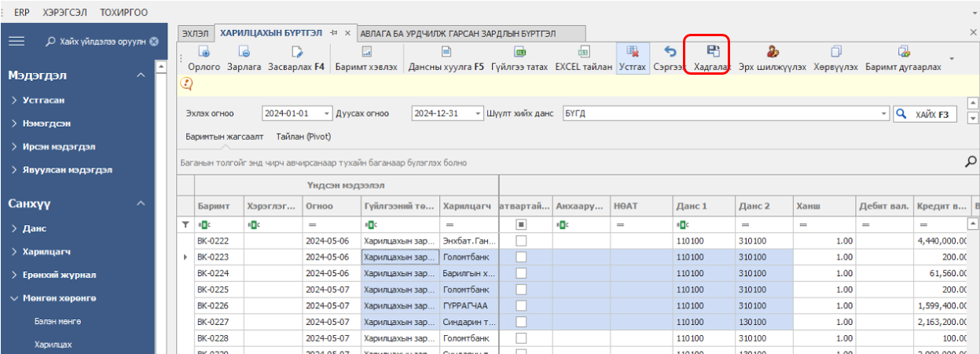Image resolution: width=980 pixels, height=354 pixels.
Task: Click the Орлого toolbar icon
Action: [204, 52]
